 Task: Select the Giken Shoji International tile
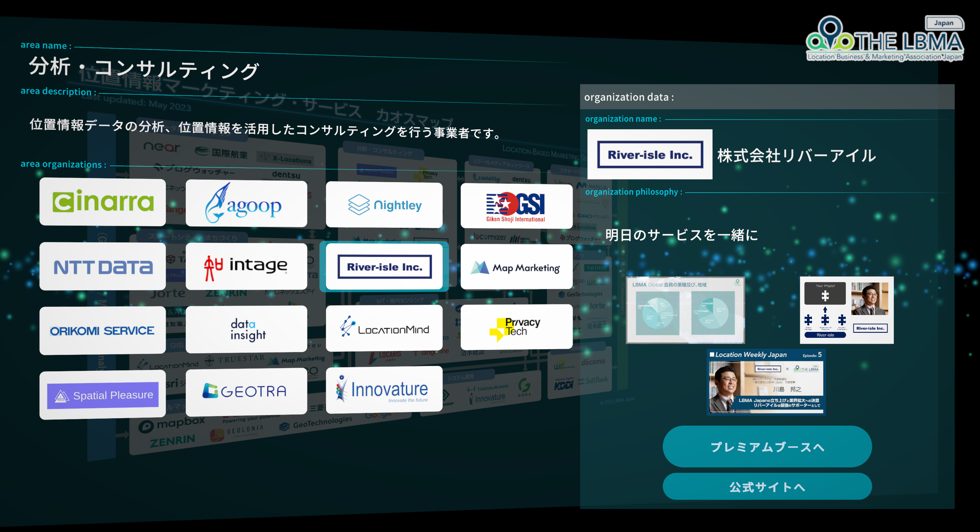coord(516,206)
